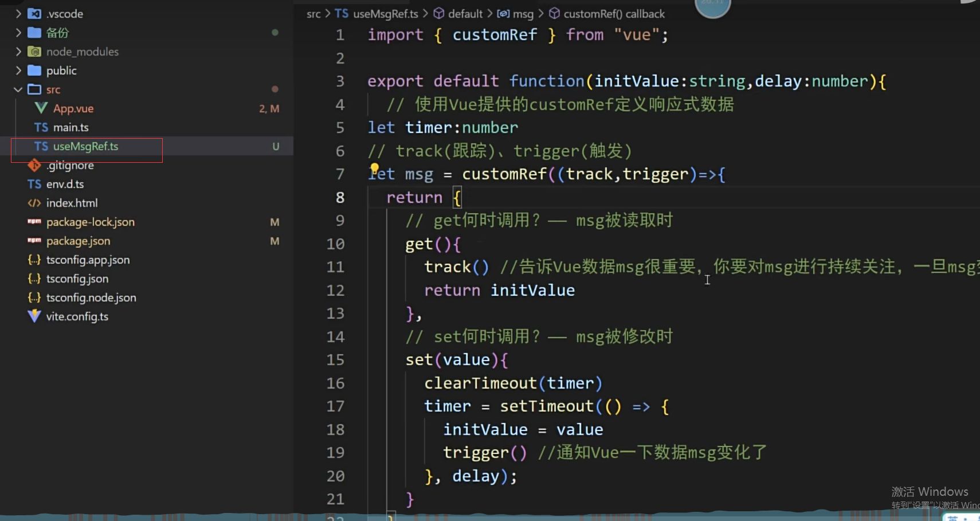Open package-lock.json file
980x521 pixels.
coord(91,222)
